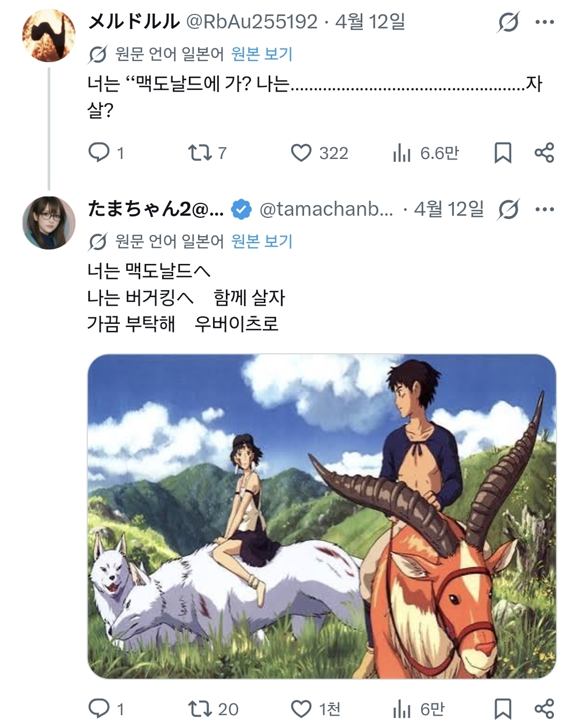
Task: Reply to the メルドルル tweet
Action: pyautogui.click(x=99, y=153)
